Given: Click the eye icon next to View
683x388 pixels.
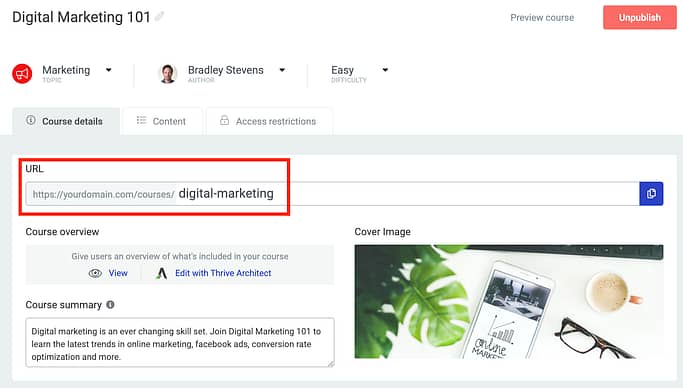Looking at the screenshot, I should 95,273.
